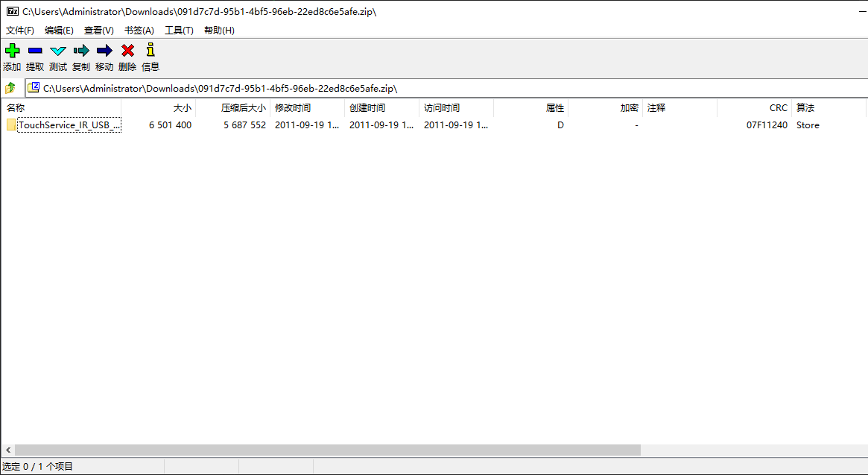
Task: Click the horizontal scrollbar left arrow
Action: [x=7, y=450]
